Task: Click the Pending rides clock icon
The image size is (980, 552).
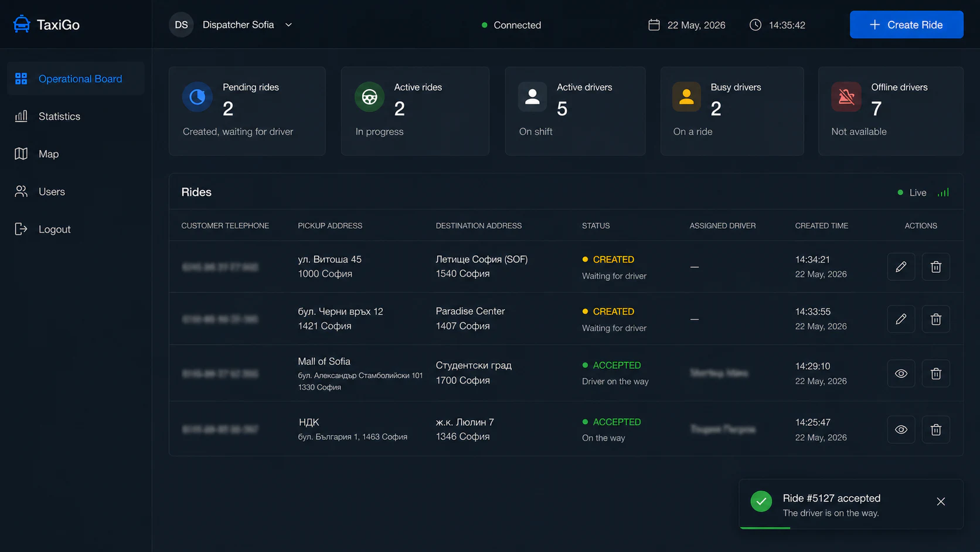Action: [x=198, y=97]
